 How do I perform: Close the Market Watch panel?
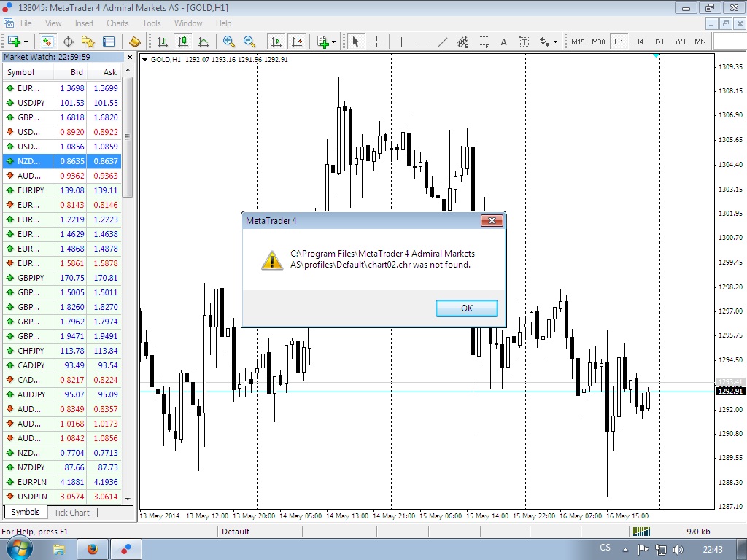(130, 57)
